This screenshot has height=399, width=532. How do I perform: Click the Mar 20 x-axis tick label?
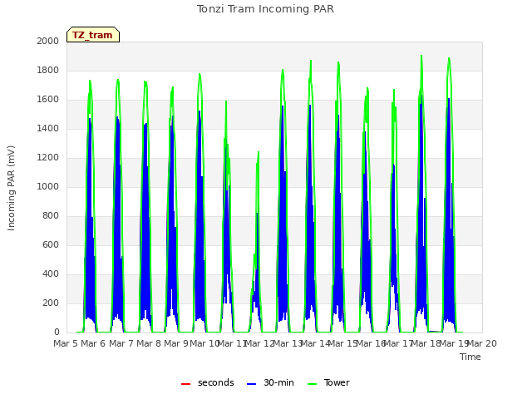(x=482, y=343)
